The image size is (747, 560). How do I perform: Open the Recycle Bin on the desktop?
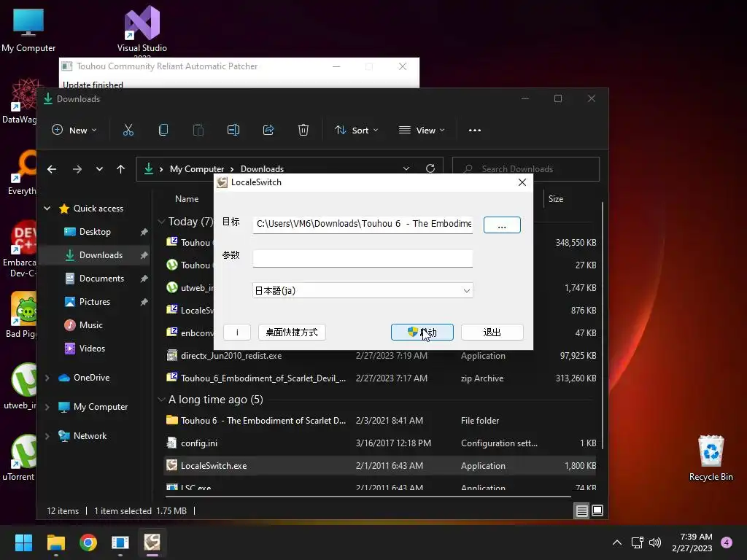pos(711,458)
